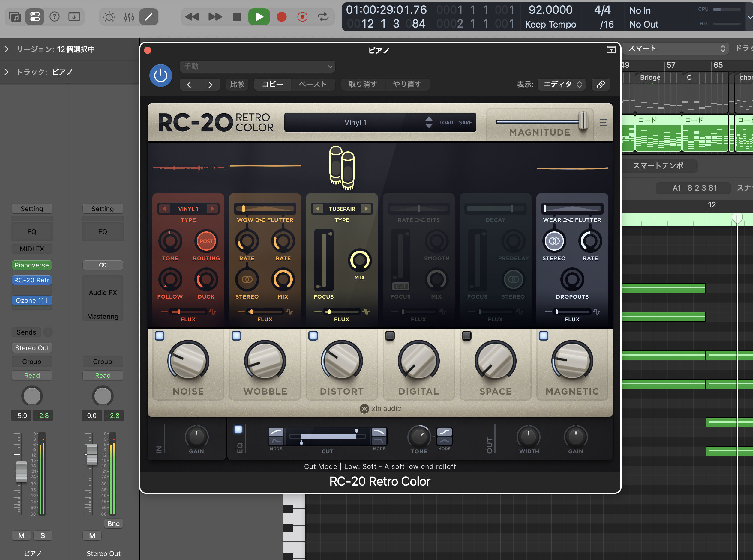Viewport: 753px width, 560px height.
Task: Click the 比較 compare button
Action: tap(237, 85)
